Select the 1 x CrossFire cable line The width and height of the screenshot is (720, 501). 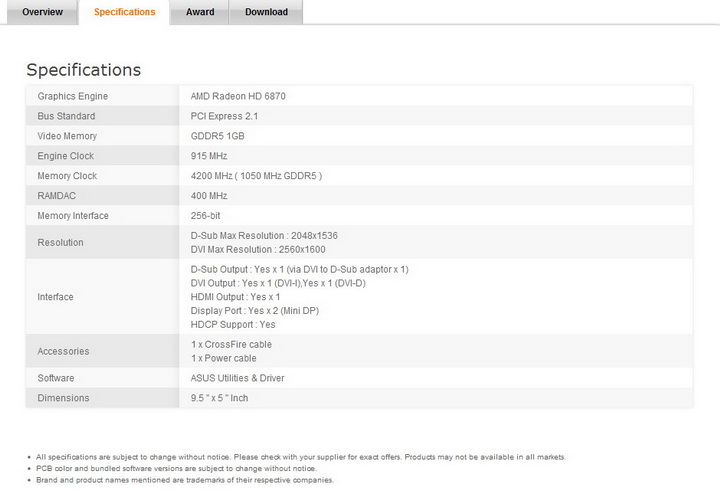pos(231,344)
